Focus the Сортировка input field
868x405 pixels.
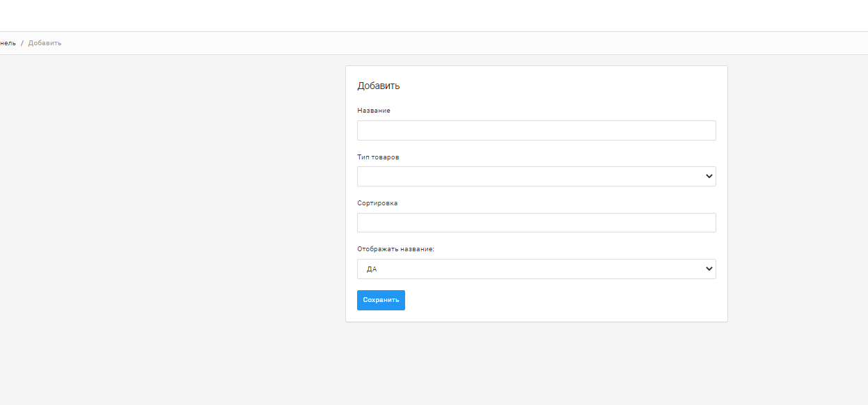coord(536,223)
